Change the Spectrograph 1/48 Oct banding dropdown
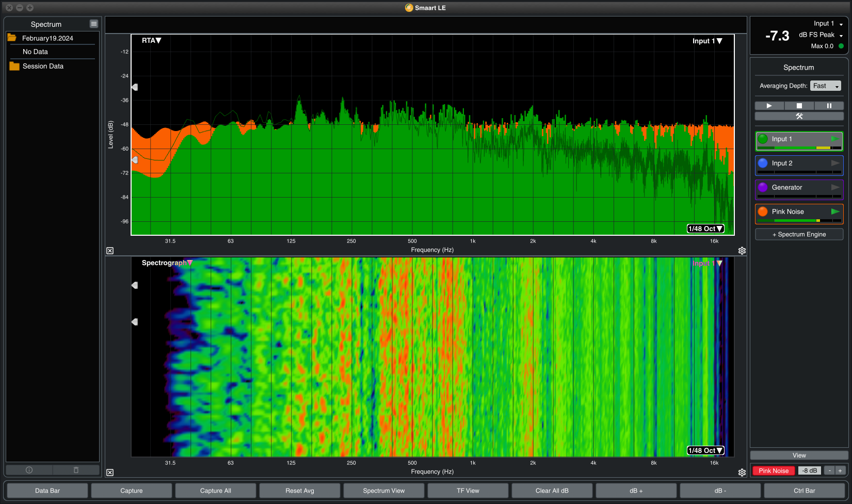The image size is (852, 504). click(x=705, y=450)
